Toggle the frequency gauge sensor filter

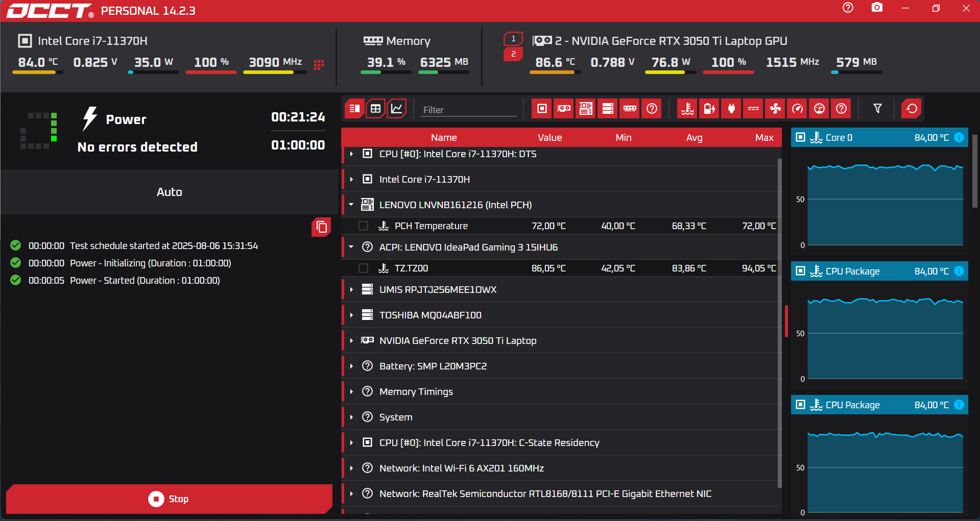tap(797, 109)
